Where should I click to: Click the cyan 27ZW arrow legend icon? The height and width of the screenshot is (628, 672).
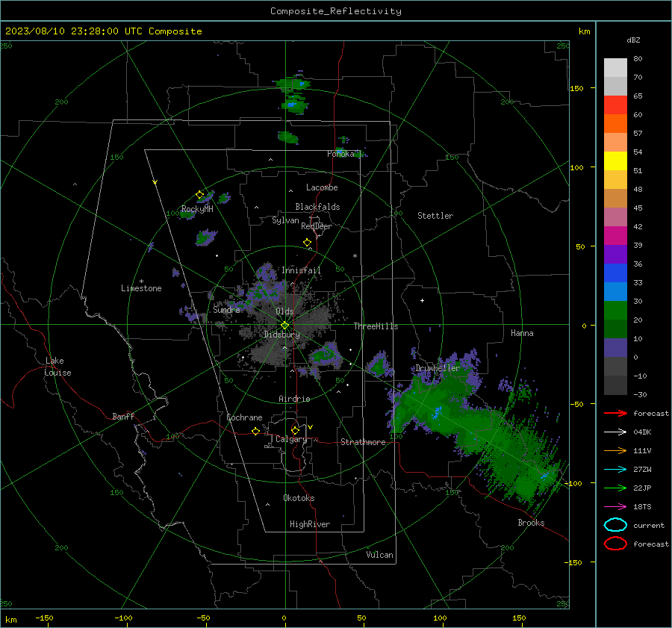[615, 470]
